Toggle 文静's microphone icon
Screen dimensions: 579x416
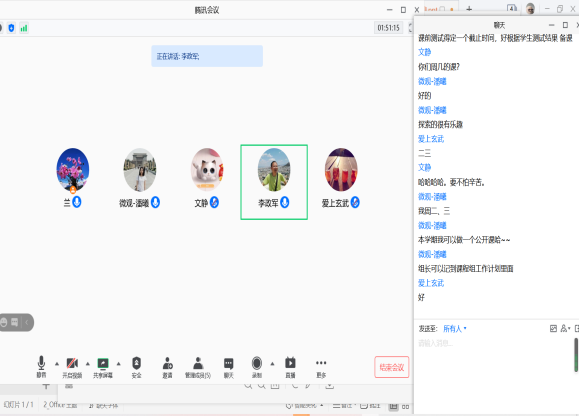214,202
